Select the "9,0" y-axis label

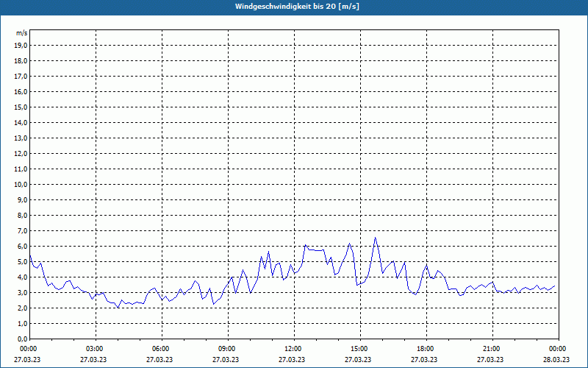click(x=22, y=199)
